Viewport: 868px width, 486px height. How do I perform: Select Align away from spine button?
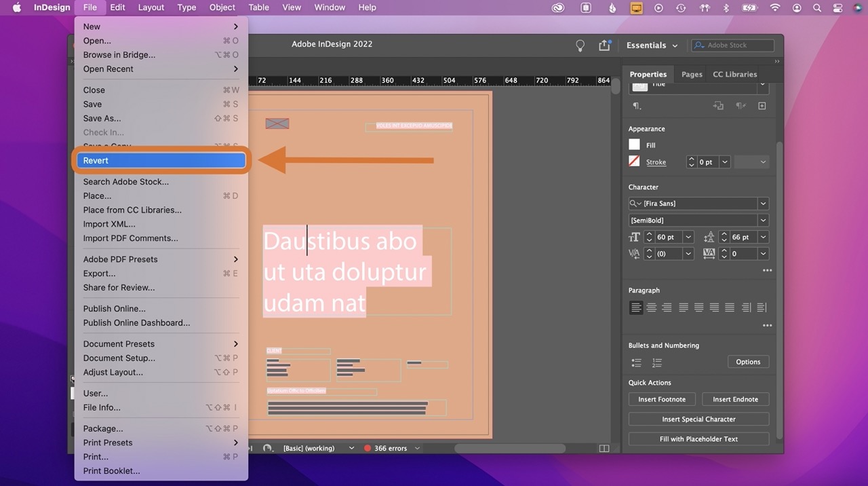click(x=762, y=307)
